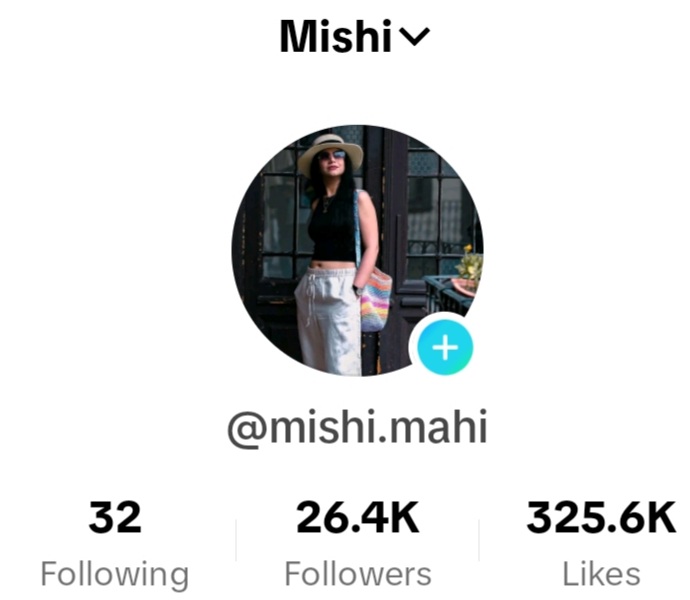
Task: Open the circular profile photo
Action: 357,250
